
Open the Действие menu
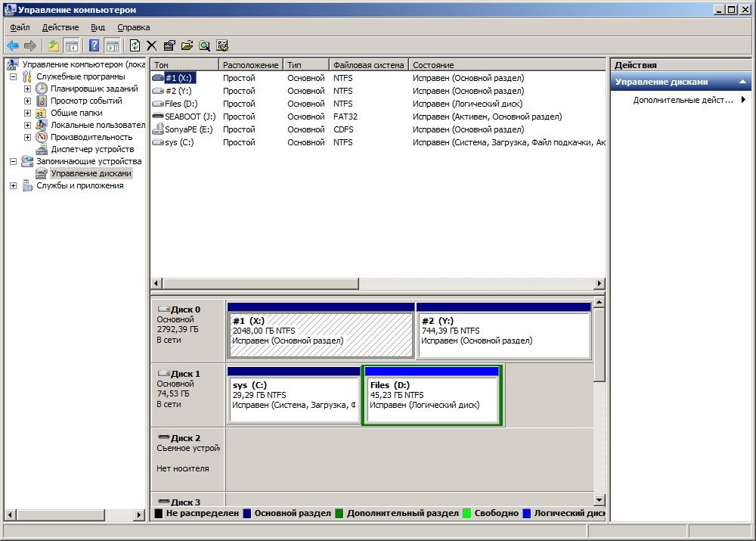click(60, 27)
